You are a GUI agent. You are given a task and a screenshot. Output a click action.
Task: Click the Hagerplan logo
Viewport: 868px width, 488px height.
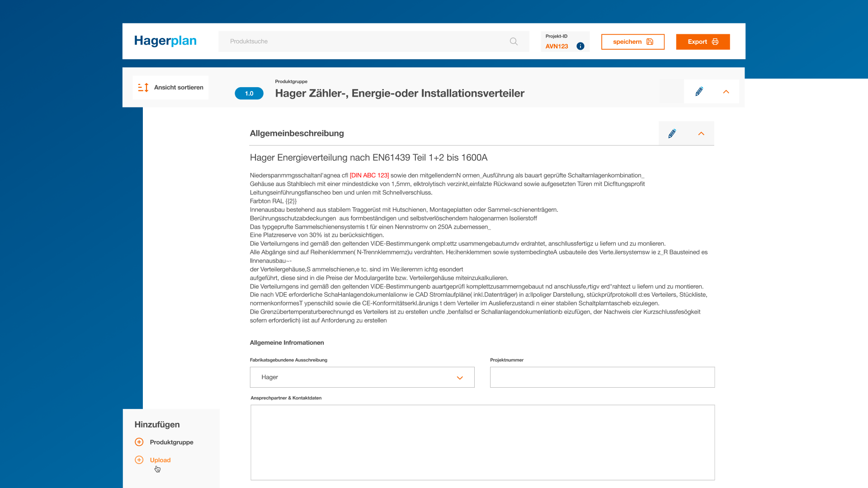click(165, 41)
